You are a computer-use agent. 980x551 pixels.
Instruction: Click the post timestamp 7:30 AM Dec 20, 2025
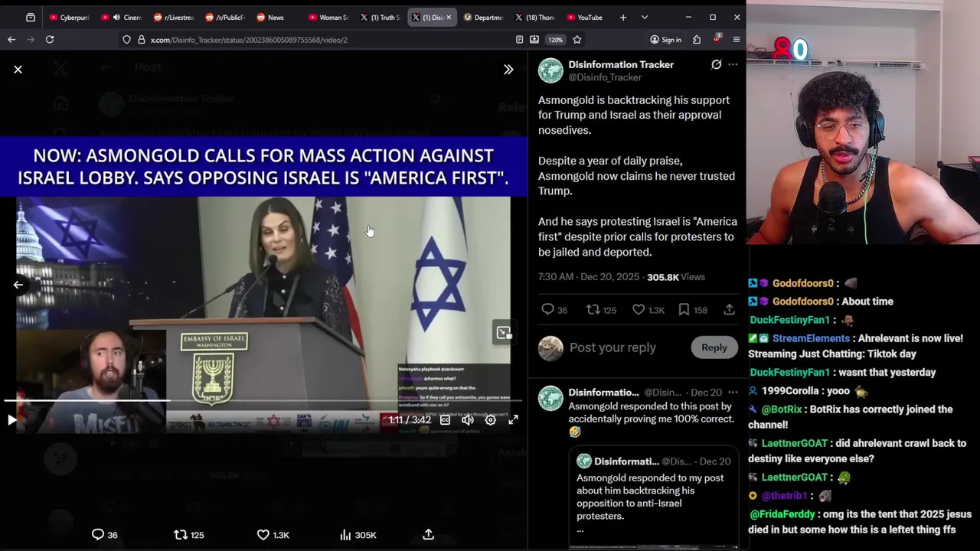[x=588, y=277]
